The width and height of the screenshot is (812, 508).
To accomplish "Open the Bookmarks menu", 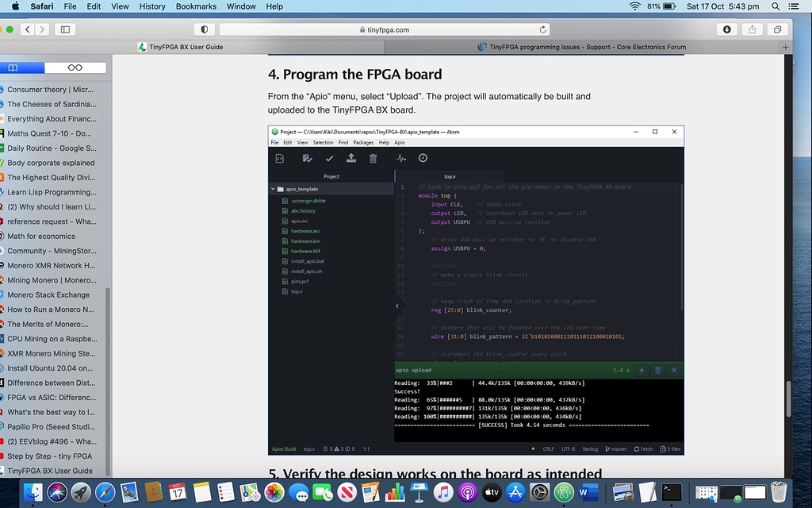I will (x=196, y=6).
